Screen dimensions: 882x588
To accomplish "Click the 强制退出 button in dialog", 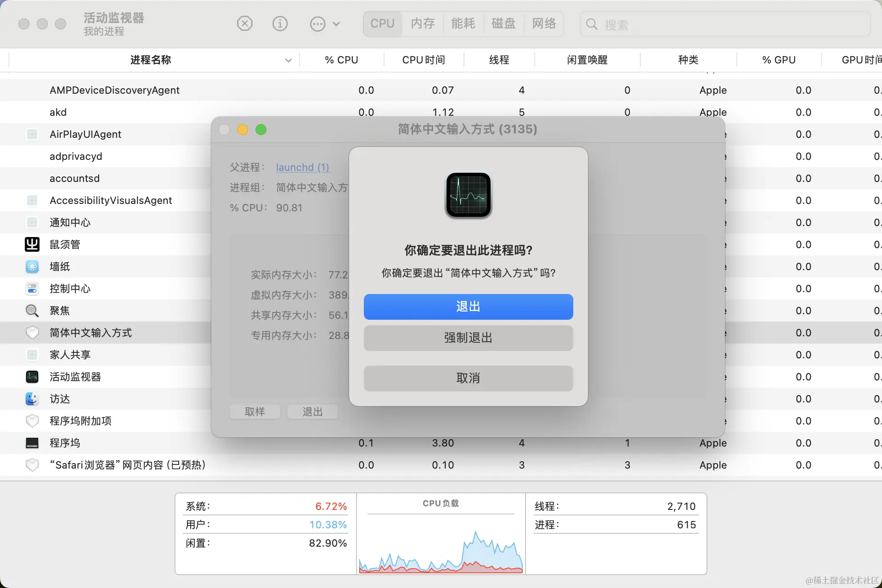I will tap(468, 338).
